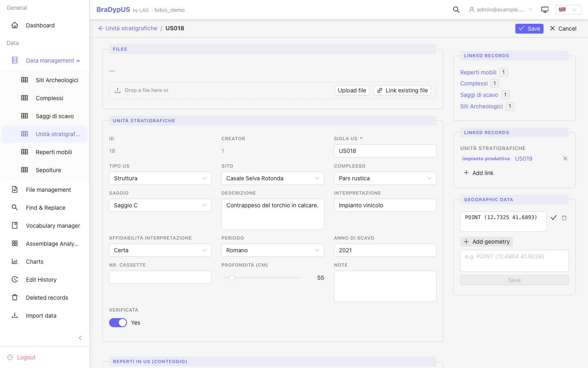Click the Descrizione text area
Image resolution: width=588 pixels, height=368 pixels.
click(x=273, y=214)
